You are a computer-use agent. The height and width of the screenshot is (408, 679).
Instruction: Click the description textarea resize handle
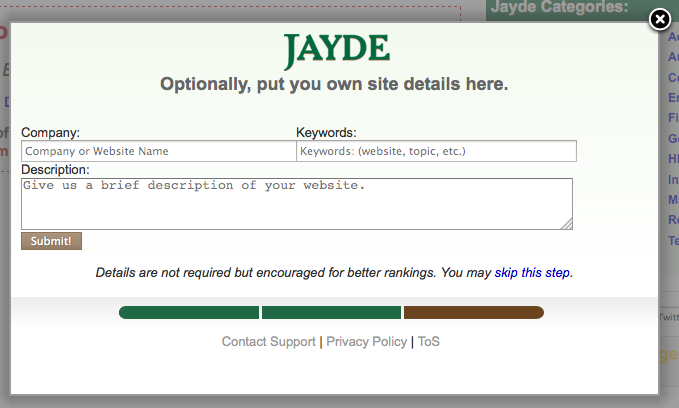tap(567, 224)
